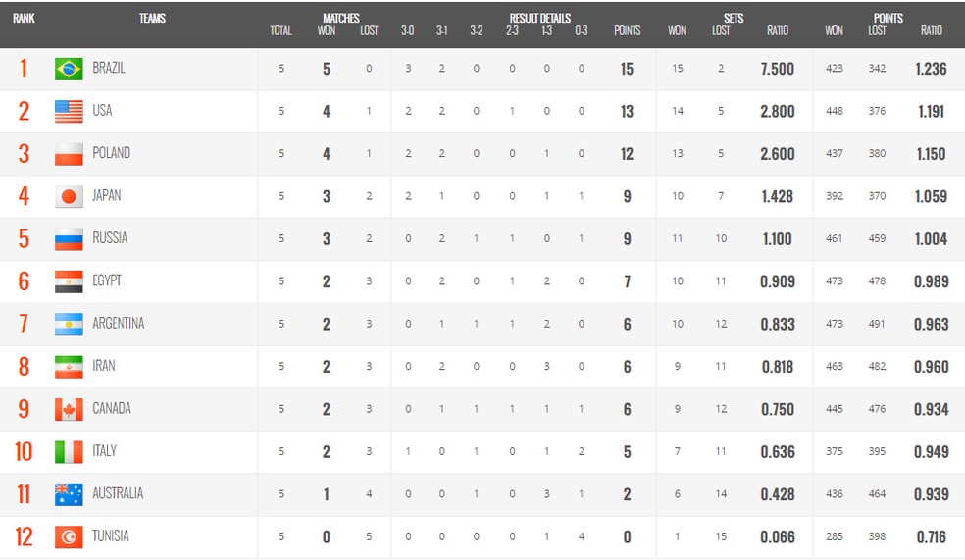The width and height of the screenshot is (965, 560).
Task: Click the rank number 12 for Tunisia
Action: click(24, 536)
